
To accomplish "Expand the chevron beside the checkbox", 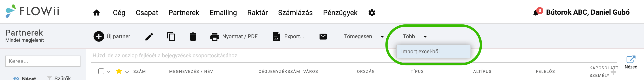I will coord(108,72).
